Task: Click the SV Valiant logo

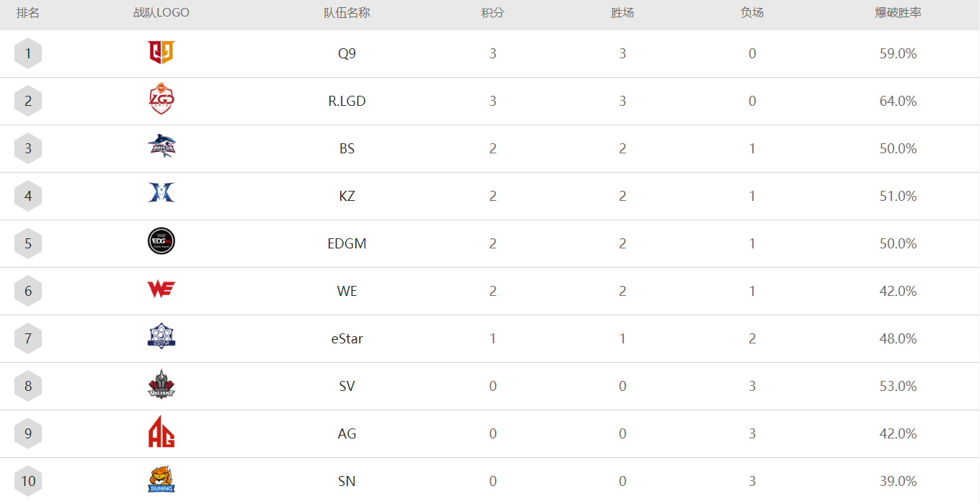Action: [161, 384]
